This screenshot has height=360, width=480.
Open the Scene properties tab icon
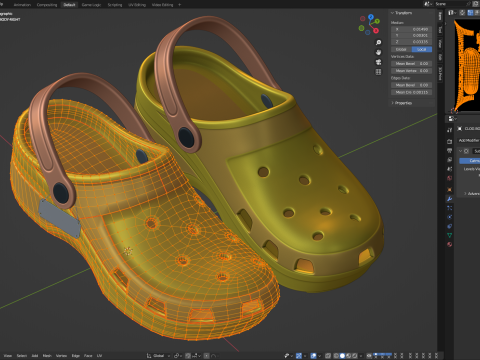[x=449, y=169]
